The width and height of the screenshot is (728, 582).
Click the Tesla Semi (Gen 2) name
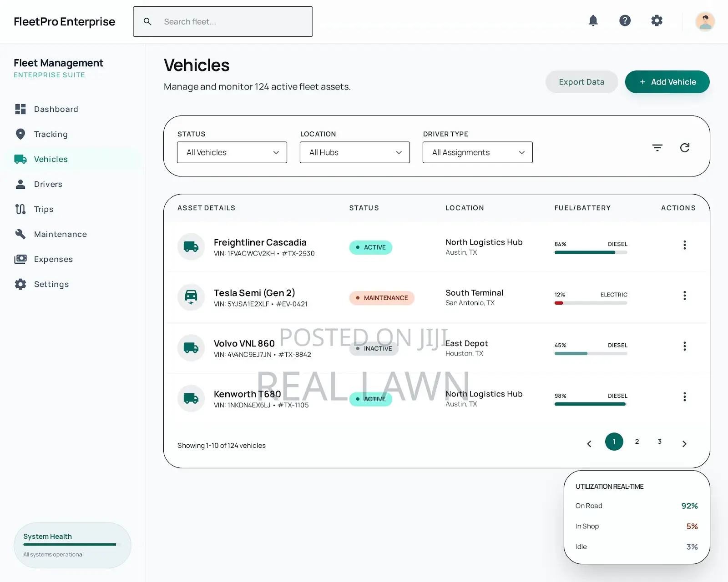pyautogui.click(x=254, y=293)
